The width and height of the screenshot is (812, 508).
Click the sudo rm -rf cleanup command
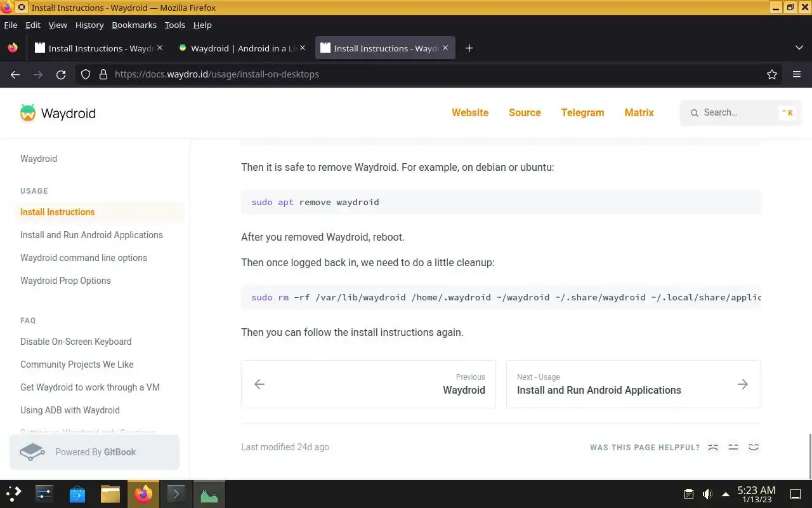pos(501,297)
